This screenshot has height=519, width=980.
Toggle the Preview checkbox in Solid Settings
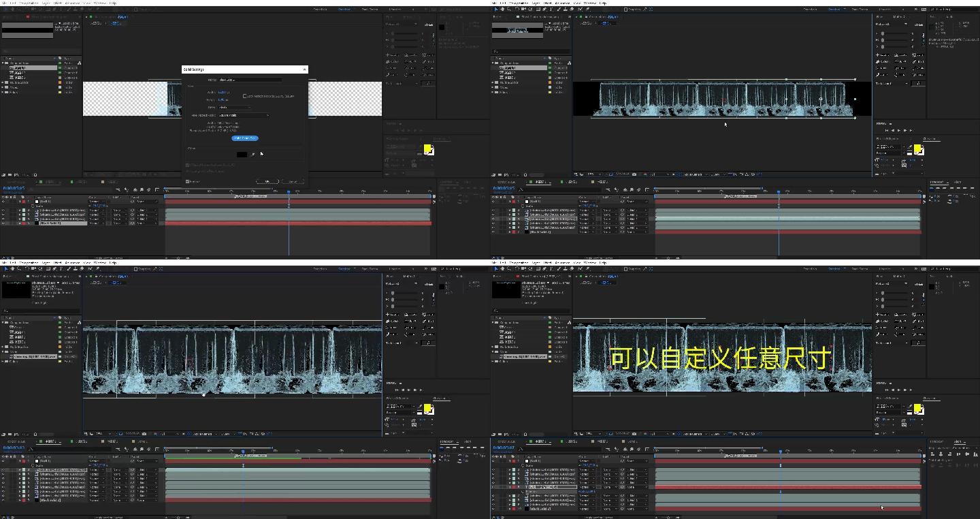click(x=188, y=181)
